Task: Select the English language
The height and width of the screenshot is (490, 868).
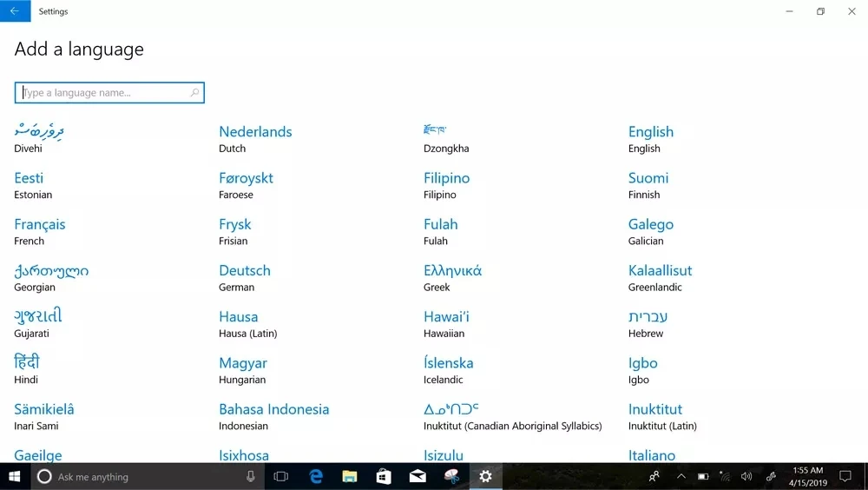Action: 651,139
